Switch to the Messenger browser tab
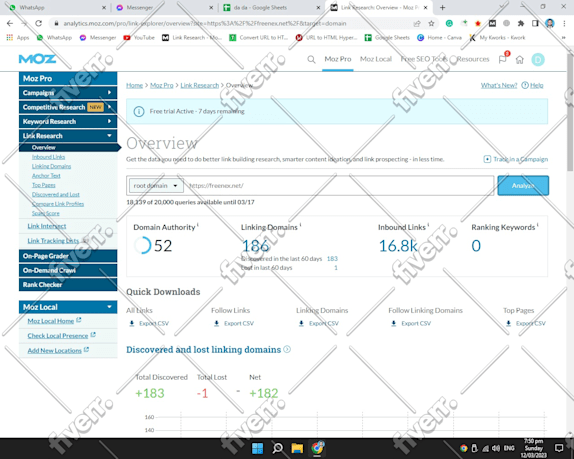Image resolution: width=574 pixels, height=459 pixels. (x=165, y=7)
